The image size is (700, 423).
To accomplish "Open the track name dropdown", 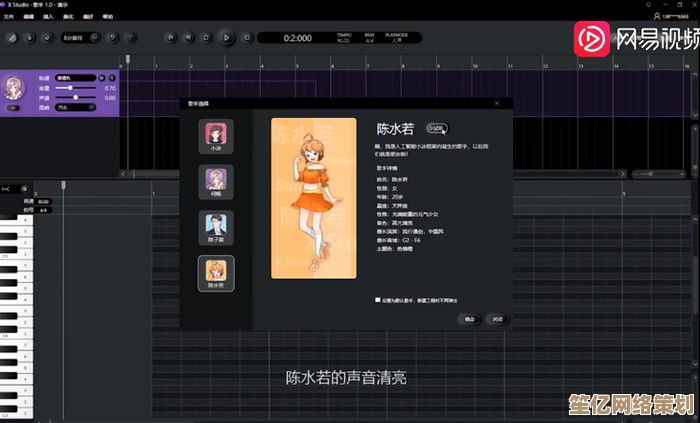I will coord(76,77).
